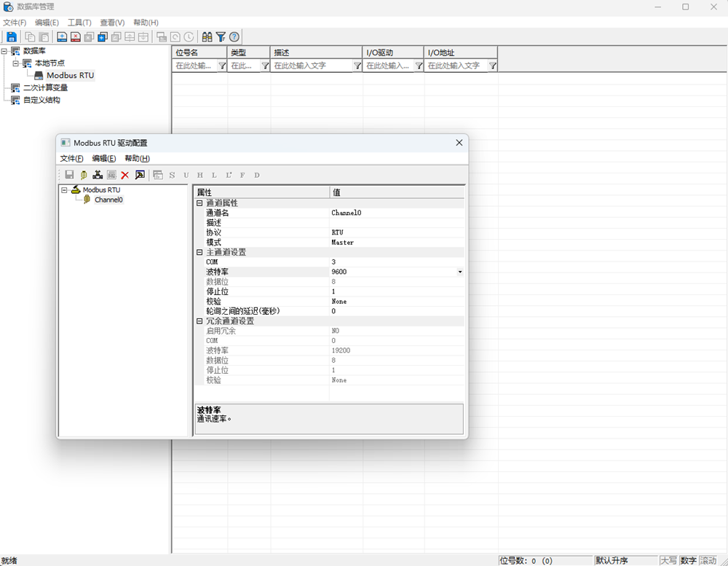Viewport: 728px width, 566px height.
Task: Click the I/O地址 filter input field
Action: [x=456, y=66]
